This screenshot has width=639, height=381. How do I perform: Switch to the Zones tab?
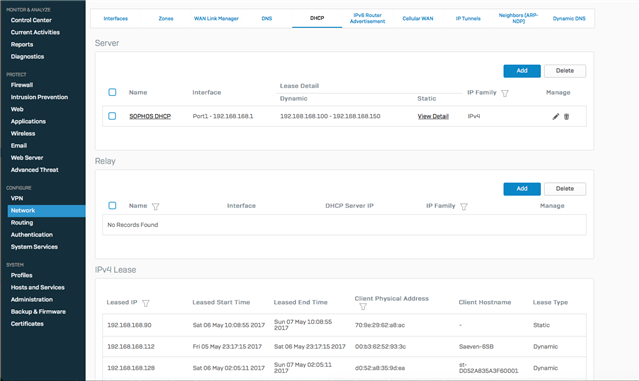pos(166,18)
